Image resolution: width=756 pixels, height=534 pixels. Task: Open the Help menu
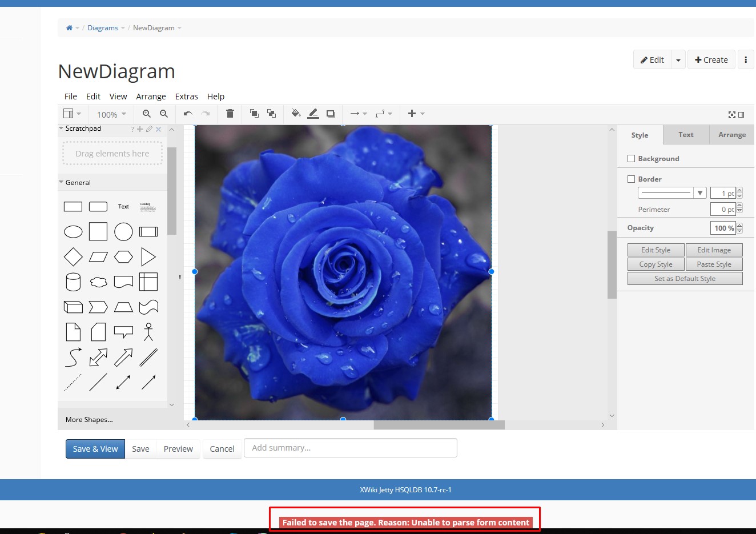(x=215, y=97)
